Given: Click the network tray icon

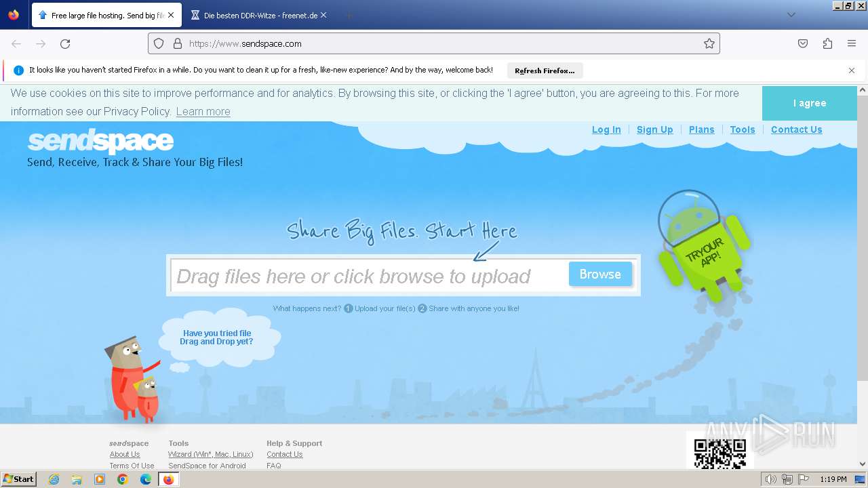Looking at the screenshot, I should click(787, 479).
